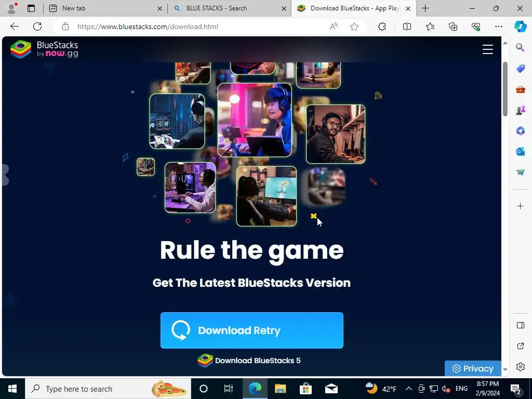The width and height of the screenshot is (532, 399).
Task: Open the sidebar Outlook icon
Action: pos(520,151)
